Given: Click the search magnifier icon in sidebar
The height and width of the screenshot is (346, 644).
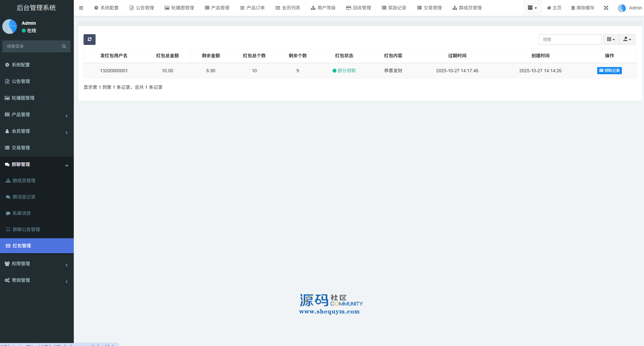Looking at the screenshot, I should (64, 46).
